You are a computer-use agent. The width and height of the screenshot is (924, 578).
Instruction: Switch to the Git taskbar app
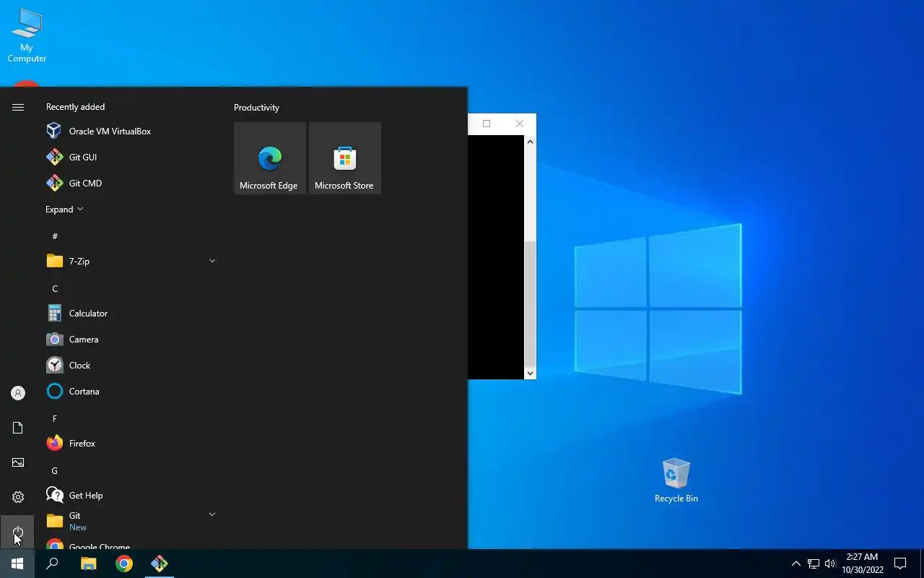[x=160, y=564]
